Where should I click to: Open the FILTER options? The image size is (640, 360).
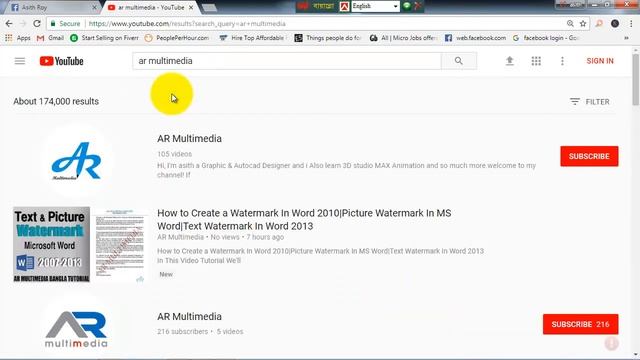point(590,102)
